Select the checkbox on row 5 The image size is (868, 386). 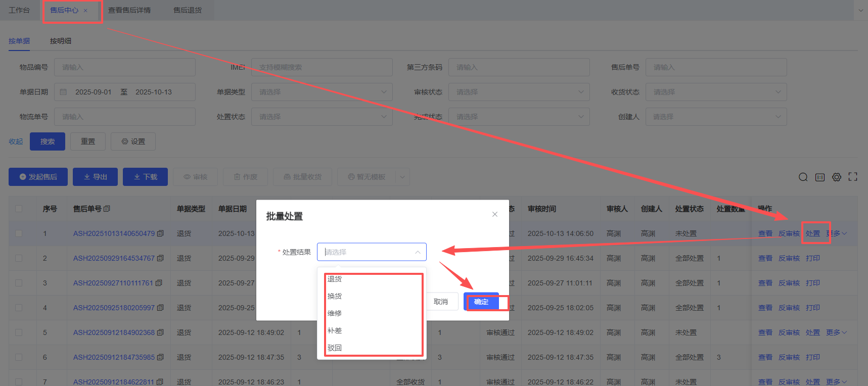click(19, 332)
